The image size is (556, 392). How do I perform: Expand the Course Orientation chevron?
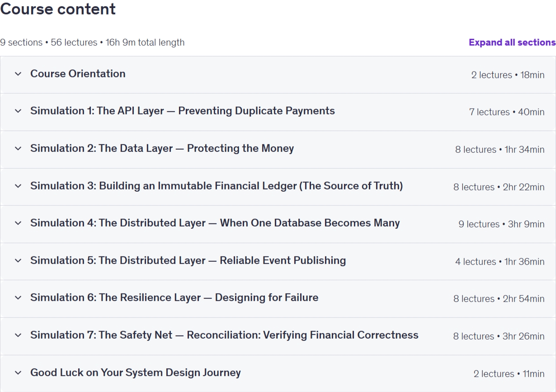[x=18, y=74]
